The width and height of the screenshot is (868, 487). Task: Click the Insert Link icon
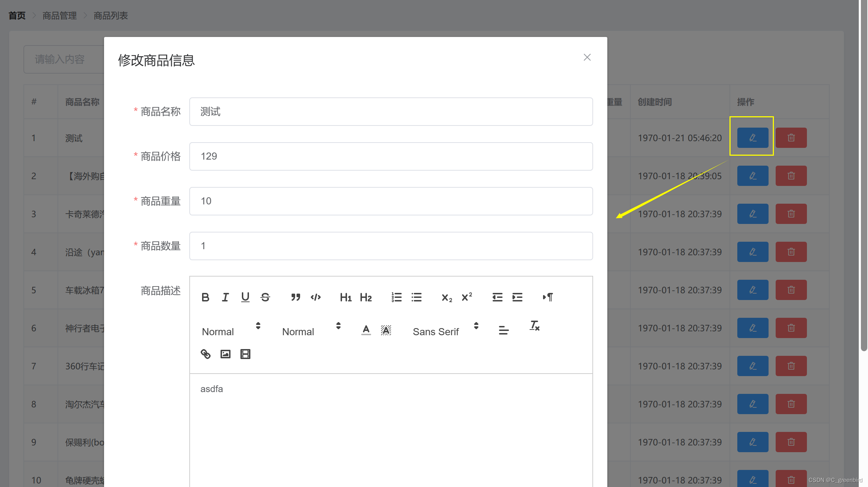206,354
